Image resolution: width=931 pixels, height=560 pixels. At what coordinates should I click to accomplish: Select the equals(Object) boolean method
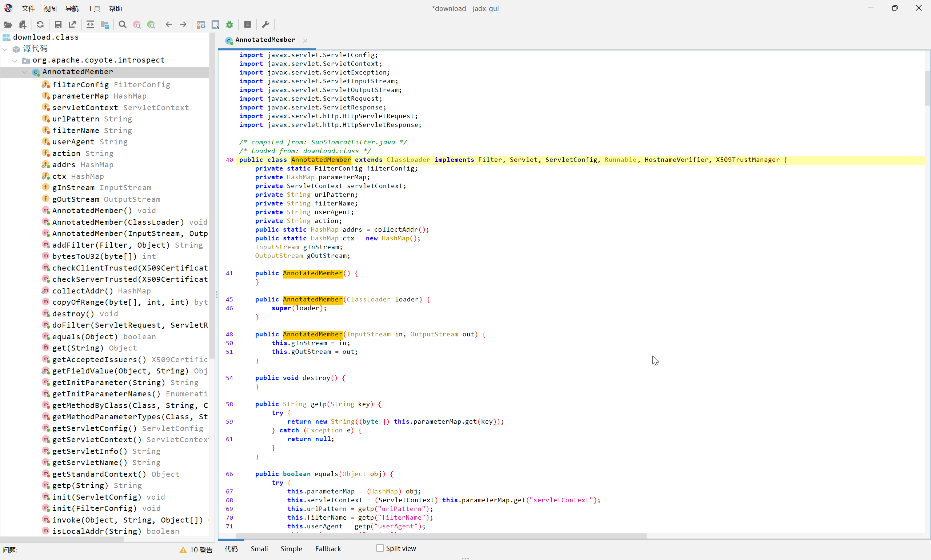[104, 337]
